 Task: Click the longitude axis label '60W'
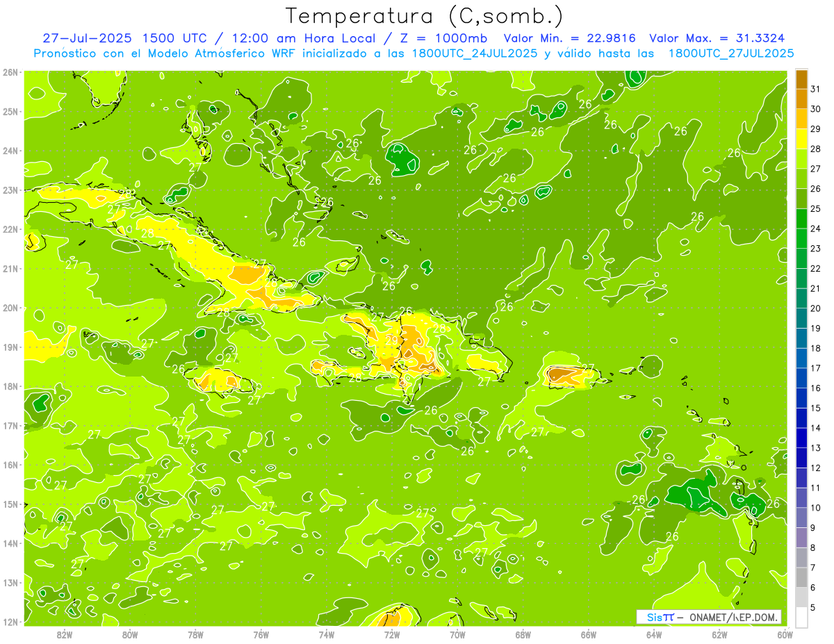tap(785, 634)
